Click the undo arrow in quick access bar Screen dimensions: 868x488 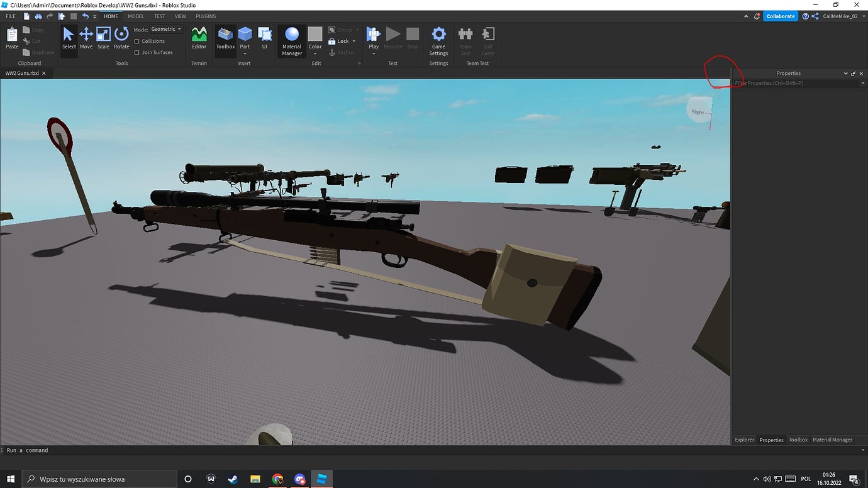pos(85,16)
